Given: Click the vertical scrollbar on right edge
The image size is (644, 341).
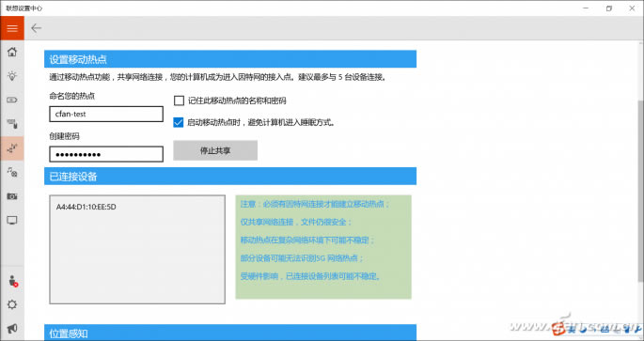Looking at the screenshot, I should (x=641, y=191).
